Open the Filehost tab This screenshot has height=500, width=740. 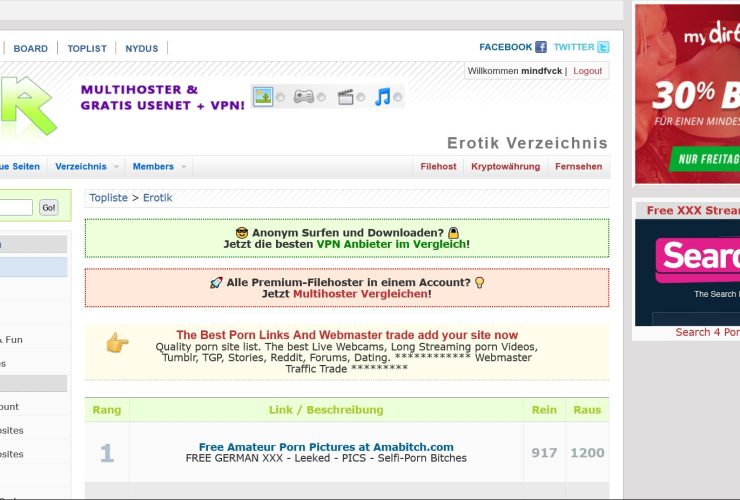[x=438, y=167]
